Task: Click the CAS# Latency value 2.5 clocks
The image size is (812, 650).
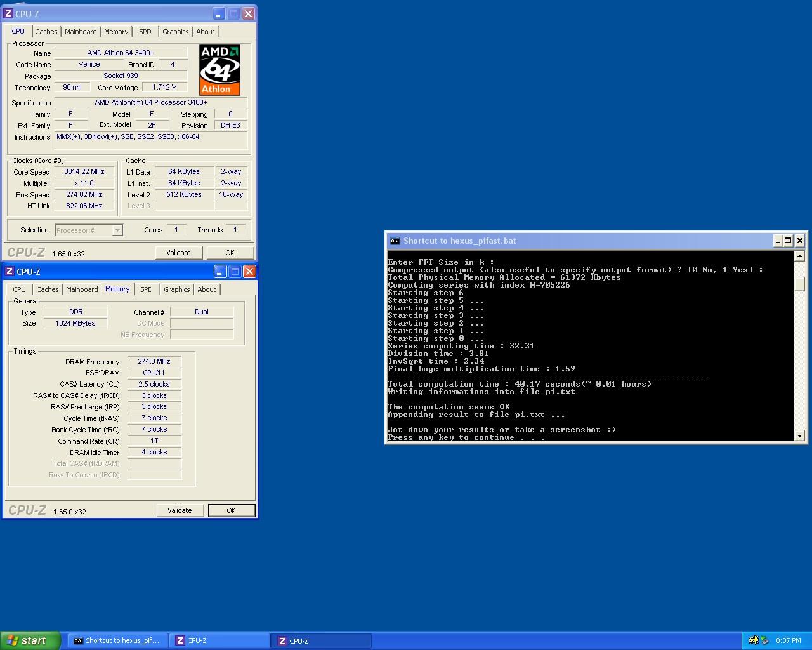Action: [154, 384]
